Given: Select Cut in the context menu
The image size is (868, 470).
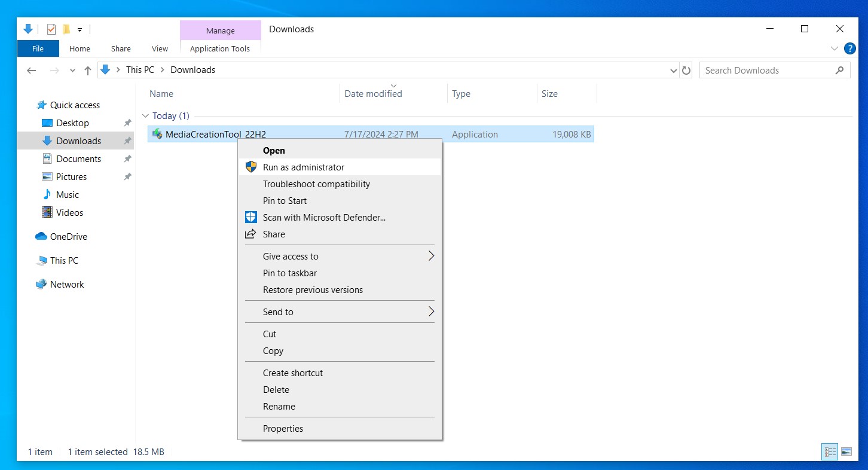Looking at the screenshot, I should [340, 334].
